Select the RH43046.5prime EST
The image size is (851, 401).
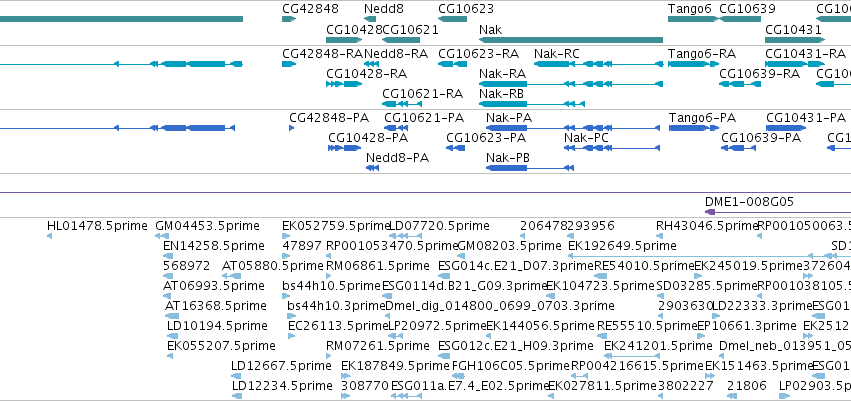tap(659, 236)
